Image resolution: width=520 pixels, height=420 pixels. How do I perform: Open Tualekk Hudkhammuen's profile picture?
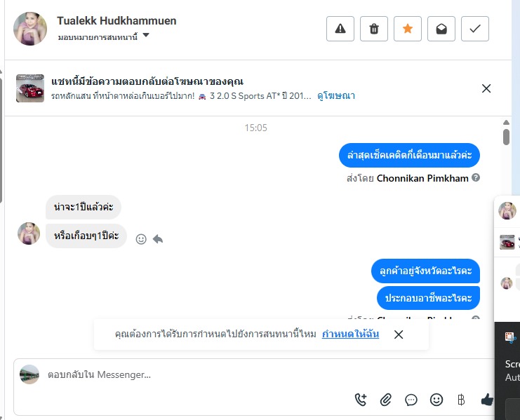(30, 29)
